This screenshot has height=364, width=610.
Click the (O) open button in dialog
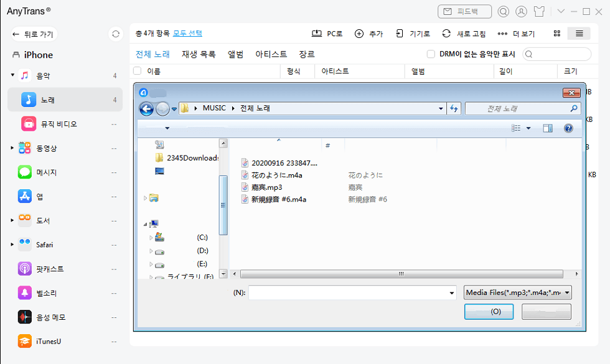(x=489, y=312)
